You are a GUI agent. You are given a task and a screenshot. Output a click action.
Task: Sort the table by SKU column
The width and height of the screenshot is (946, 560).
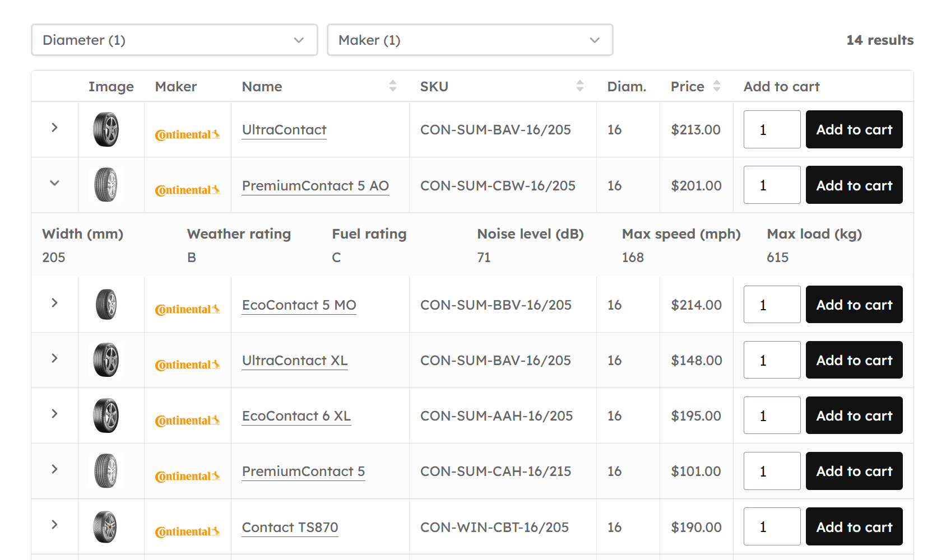580,86
